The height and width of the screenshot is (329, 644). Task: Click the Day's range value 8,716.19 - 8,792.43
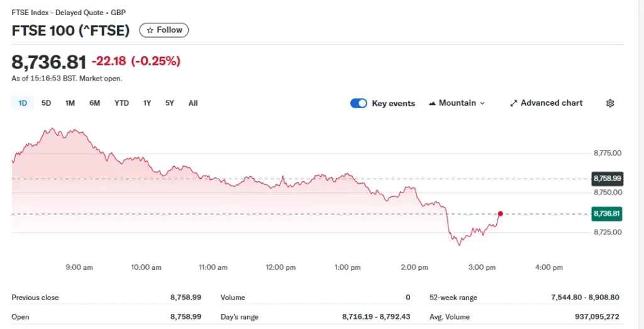point(376,317)
